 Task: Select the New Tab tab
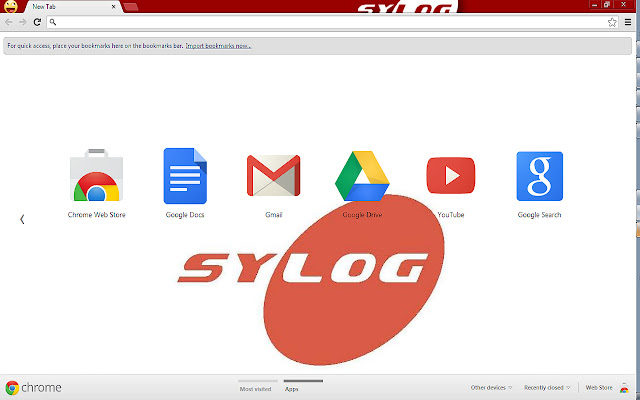click(x=73, y=7)
